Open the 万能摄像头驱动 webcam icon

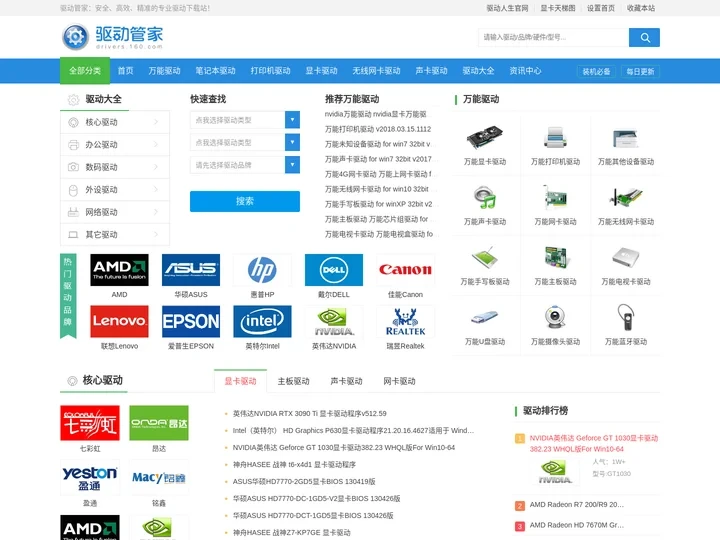pos(555,318)
